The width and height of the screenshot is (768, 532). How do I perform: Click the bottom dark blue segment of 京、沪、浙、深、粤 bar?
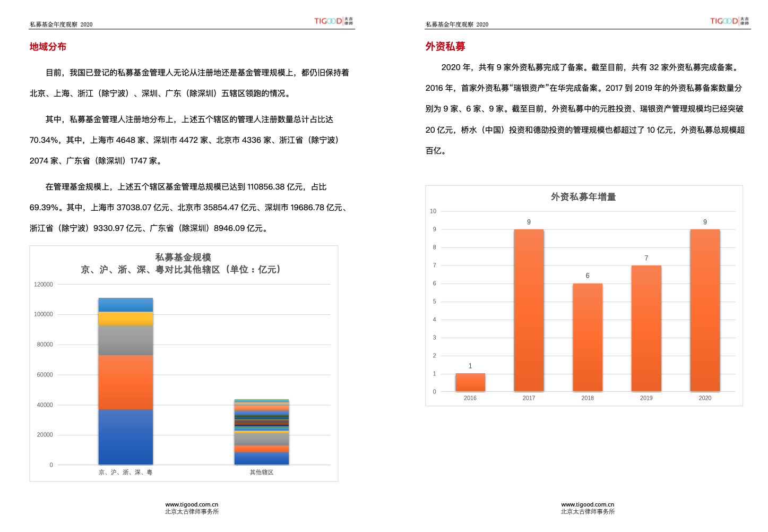point(126,437)
